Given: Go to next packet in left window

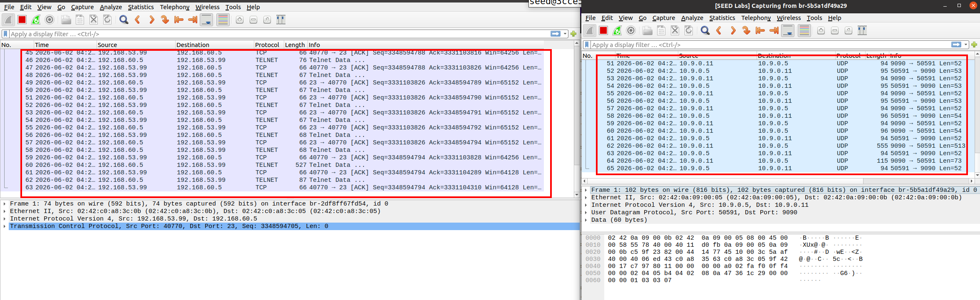Looking at the screenshot, I should [x=151, y=20].
